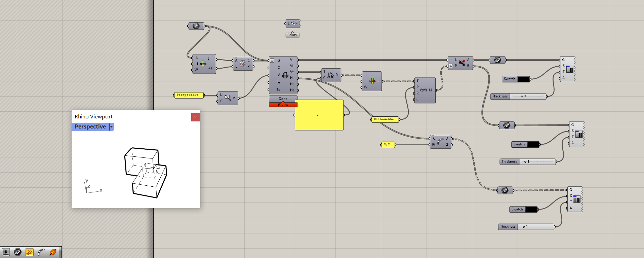Toggle flatten arrow on Make2D G input

click(272, 61)
